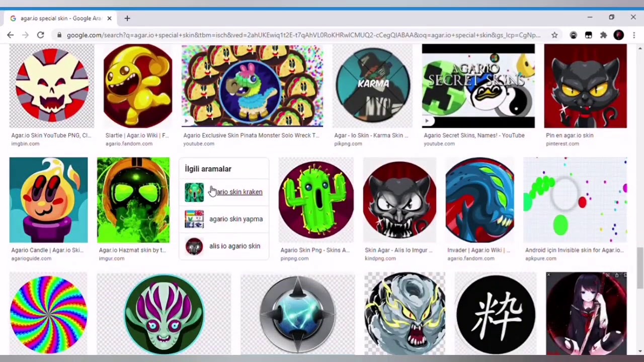Open the Agario Candle skin image
644x362 pixels.
[48, 200]
